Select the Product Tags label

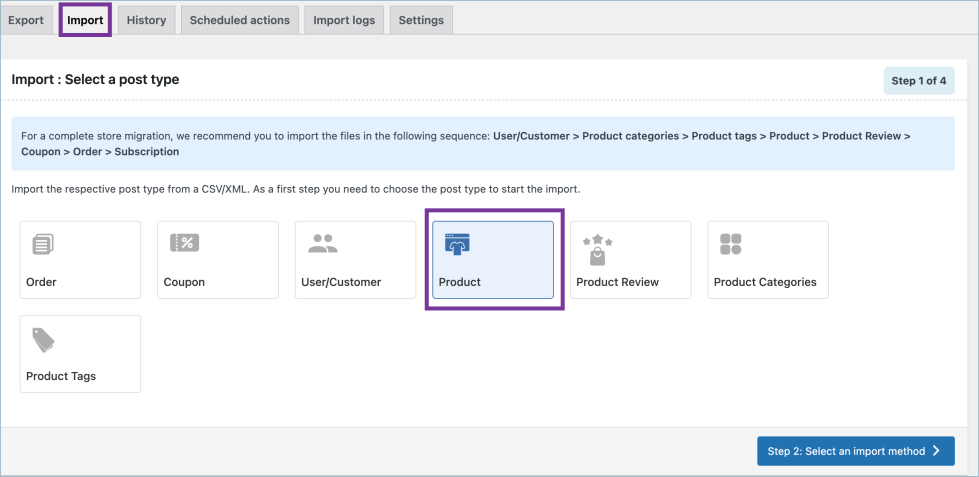pos(61,376)
